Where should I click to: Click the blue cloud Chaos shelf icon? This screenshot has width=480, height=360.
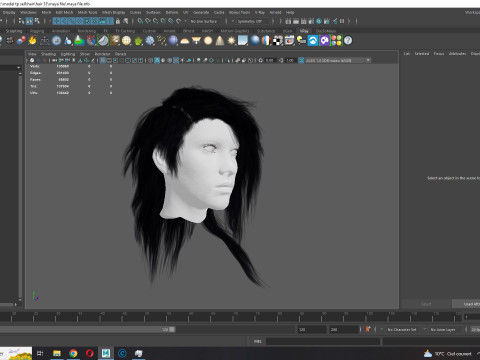tap(313, 41)
